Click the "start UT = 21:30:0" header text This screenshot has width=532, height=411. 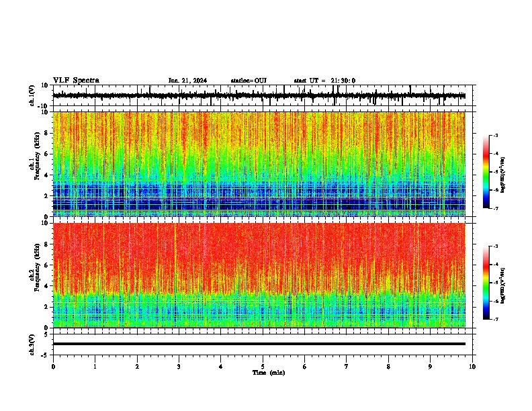[324, 81]
